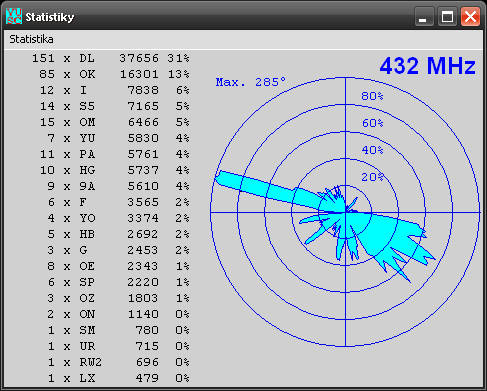The height and width of the screenshot is (391, 487).
Task: Select the OK row showing 16301 points
Action: click(x=114, y=74)
